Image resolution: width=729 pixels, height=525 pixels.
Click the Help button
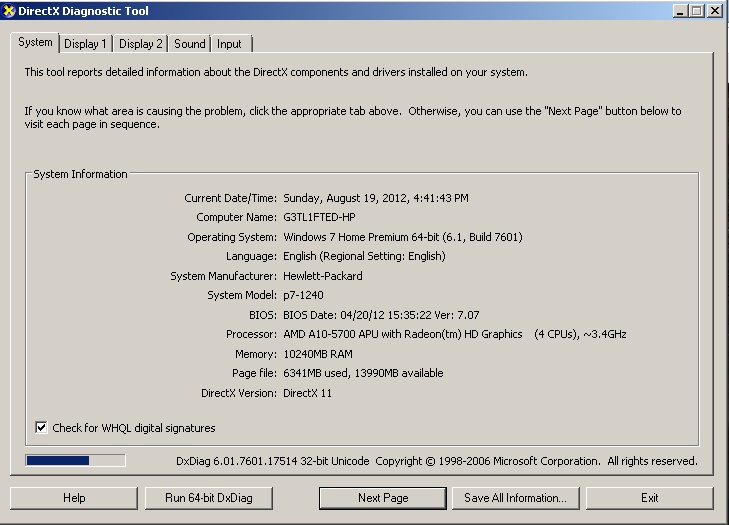74,498
